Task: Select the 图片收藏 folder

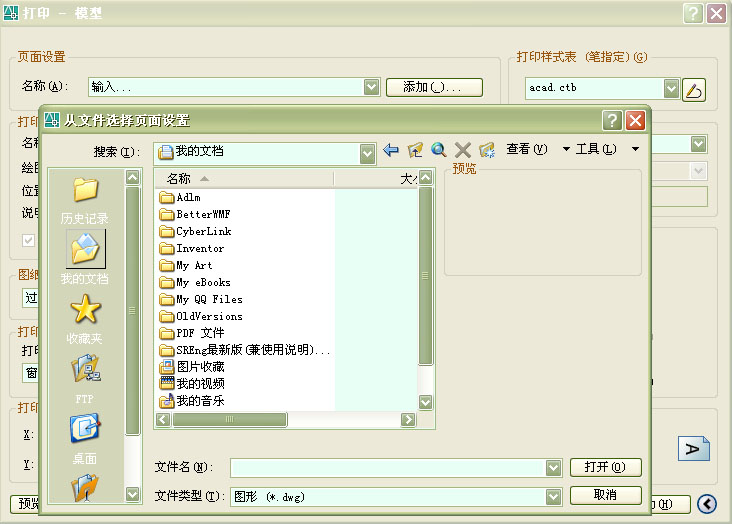Action: pos(192,367)
